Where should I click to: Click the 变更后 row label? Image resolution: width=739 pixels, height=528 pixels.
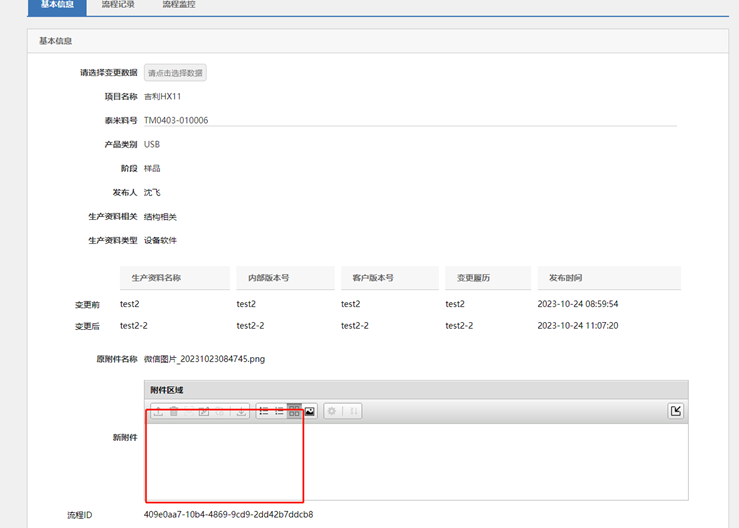(x=87, y=326)
